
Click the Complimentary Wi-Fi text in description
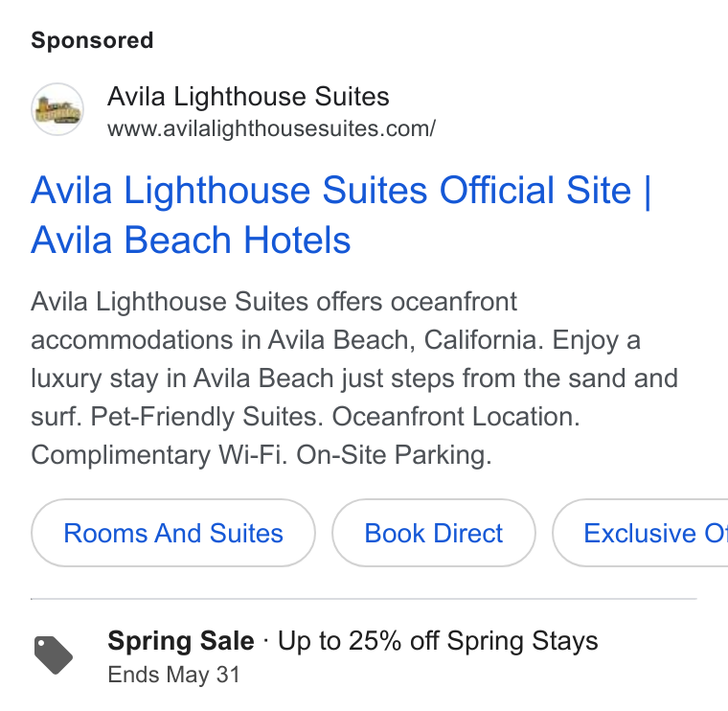coord(159,454)
